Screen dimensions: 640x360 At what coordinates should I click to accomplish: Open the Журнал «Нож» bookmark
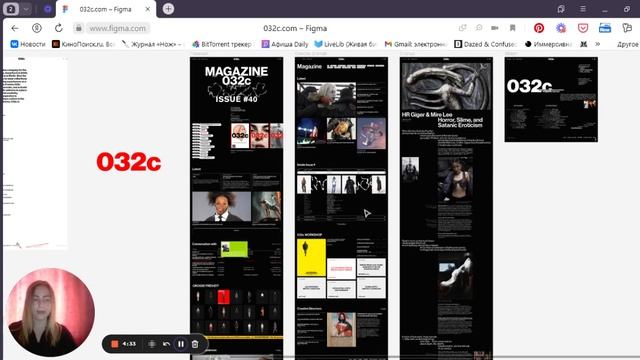153,44
